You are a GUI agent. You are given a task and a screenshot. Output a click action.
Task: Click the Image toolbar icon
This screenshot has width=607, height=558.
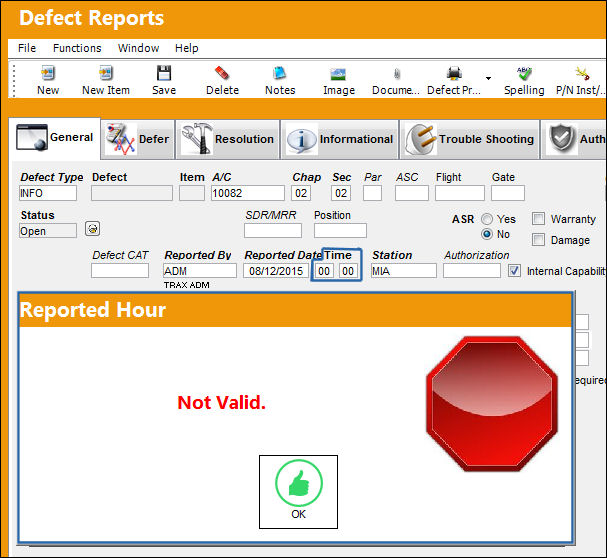338,74
